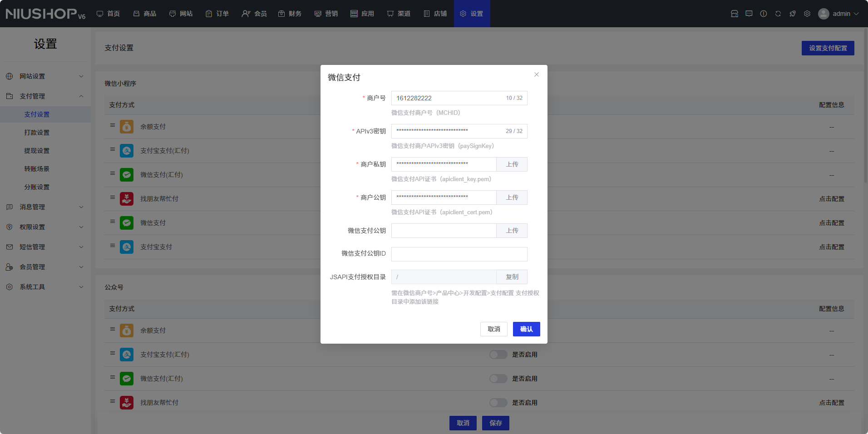
Task: Close the 微信支付 dialog with X
Action: [x=536, y=74]
